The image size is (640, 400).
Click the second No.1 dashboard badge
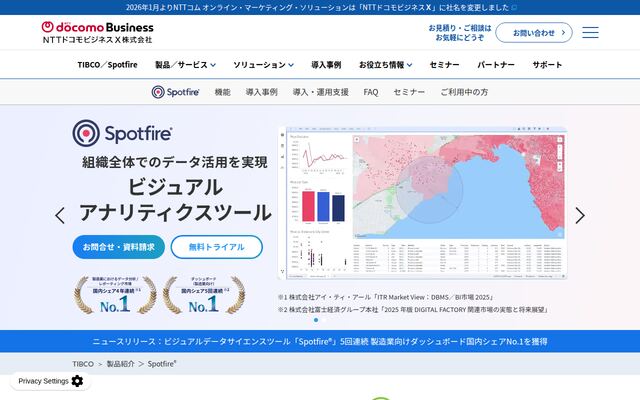tap(204, 295)
